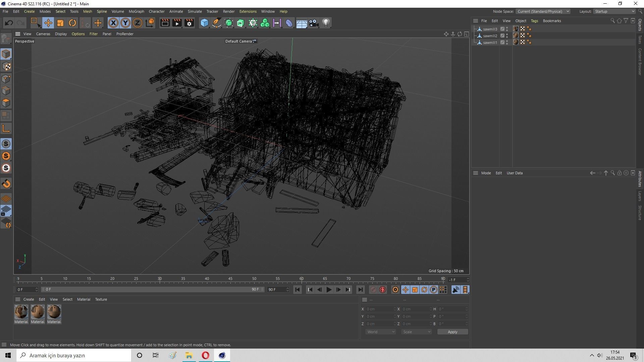This screenshot has width=644, height=362.
Task: Click sawmill3 material texture tag
Action: coord(516,29)
